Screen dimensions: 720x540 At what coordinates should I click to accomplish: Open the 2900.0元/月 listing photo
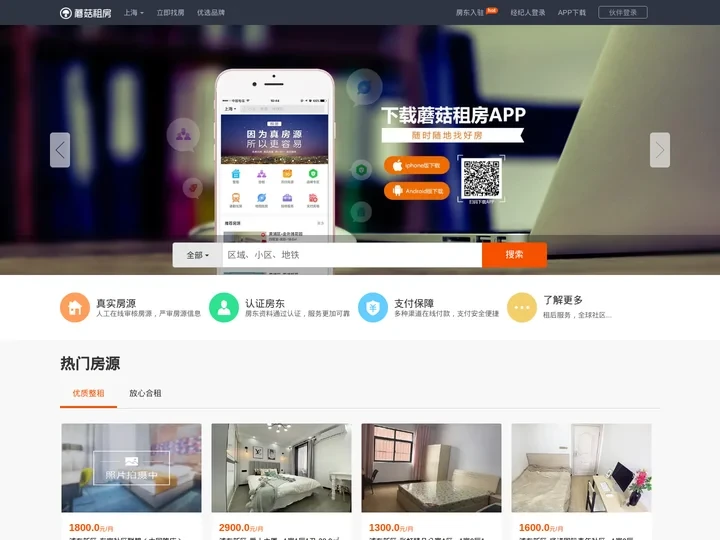click(281, 468)
